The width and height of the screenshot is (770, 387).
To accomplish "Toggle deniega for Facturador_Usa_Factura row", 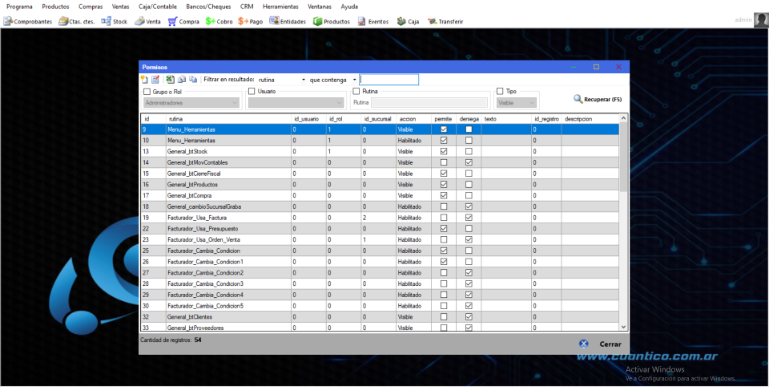I will pos(469,218).
